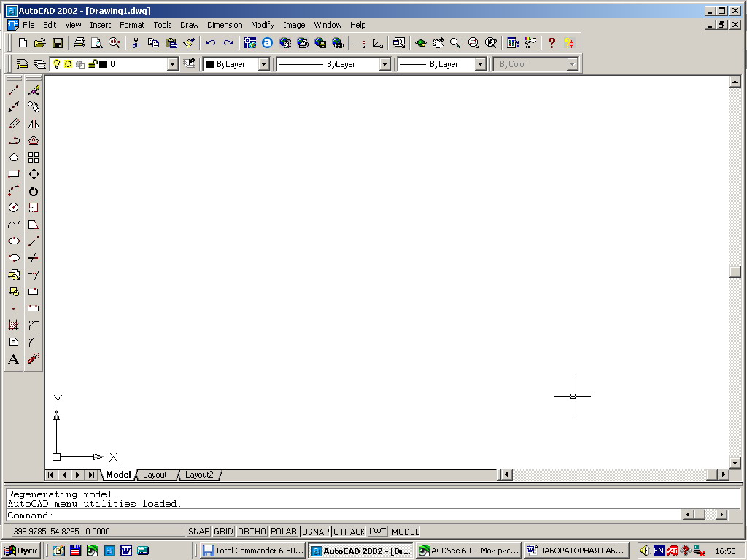Select the Circle drawing tool
Screen dimensions: 747x560
[x=13, y=208]
